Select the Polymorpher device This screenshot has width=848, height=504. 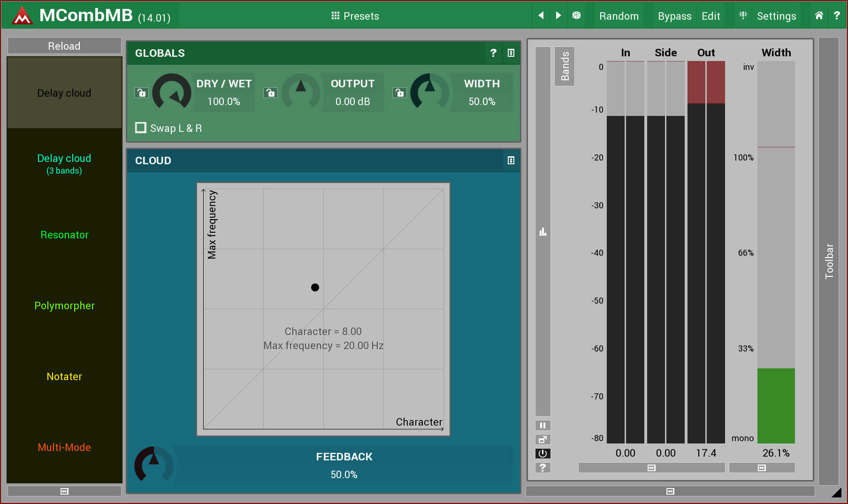[x=64, y=305]
